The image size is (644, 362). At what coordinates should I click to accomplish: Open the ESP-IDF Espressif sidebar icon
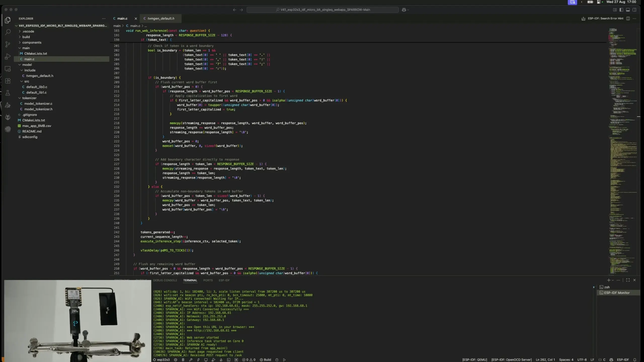pyautogui.click(x=8, y=129)
